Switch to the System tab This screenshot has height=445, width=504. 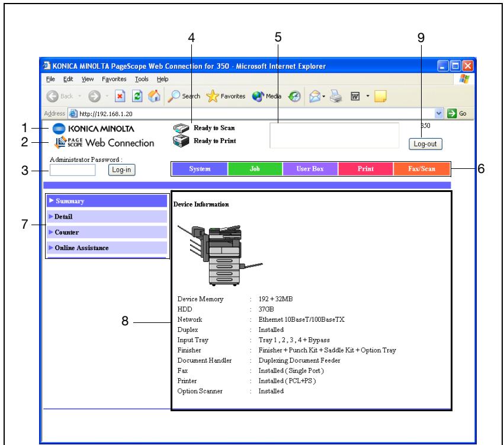200,169
